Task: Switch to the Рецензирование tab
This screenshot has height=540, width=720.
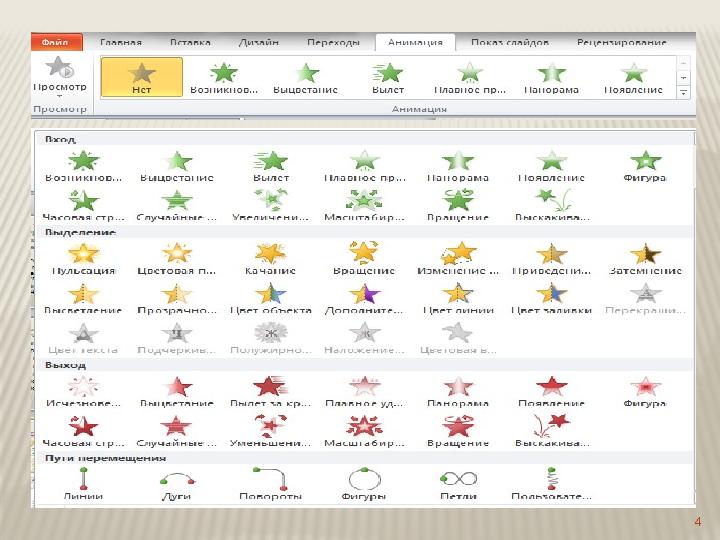Action: 621,42
